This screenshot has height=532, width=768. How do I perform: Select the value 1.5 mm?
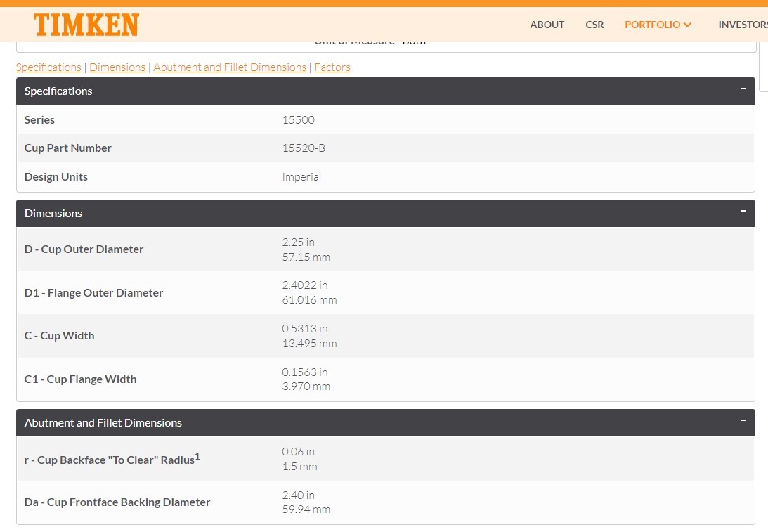pyautogui.click(x=300, y=467)
